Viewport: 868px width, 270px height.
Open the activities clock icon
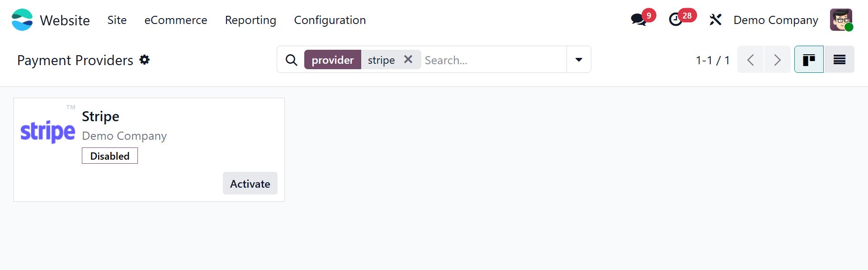675,20
